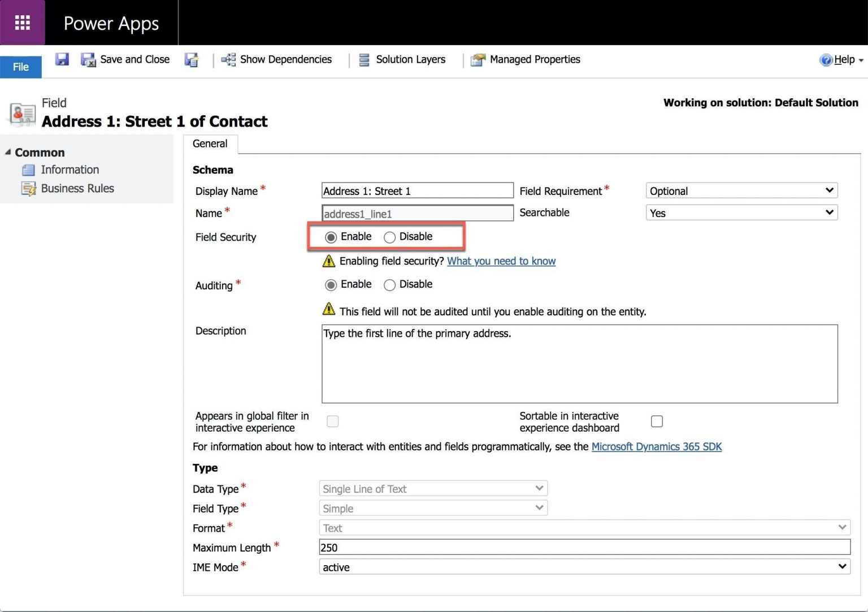This screenshot has height=612, width=868.
Task: Click the Show Dependencies icon
Action: pyautogui.click(x=228, y=60)
